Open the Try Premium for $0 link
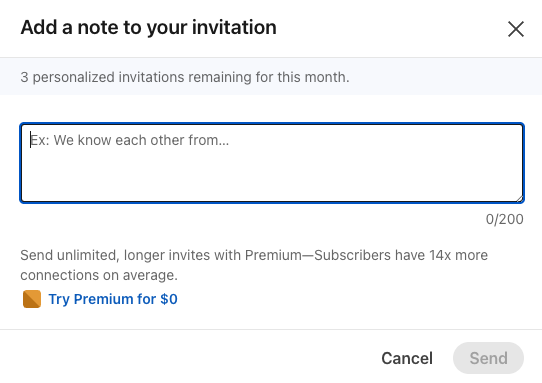The height and width of the screenshot is (383, 542). click(113, 299)
